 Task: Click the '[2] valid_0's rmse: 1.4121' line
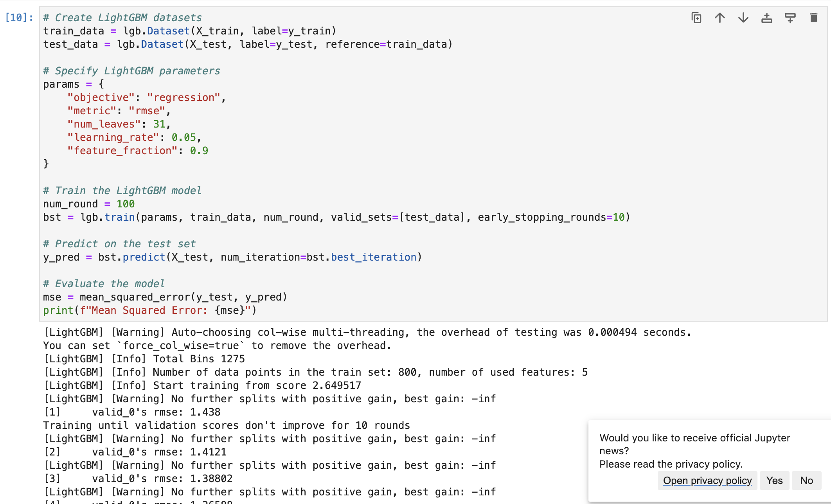[x=135, y=452]
